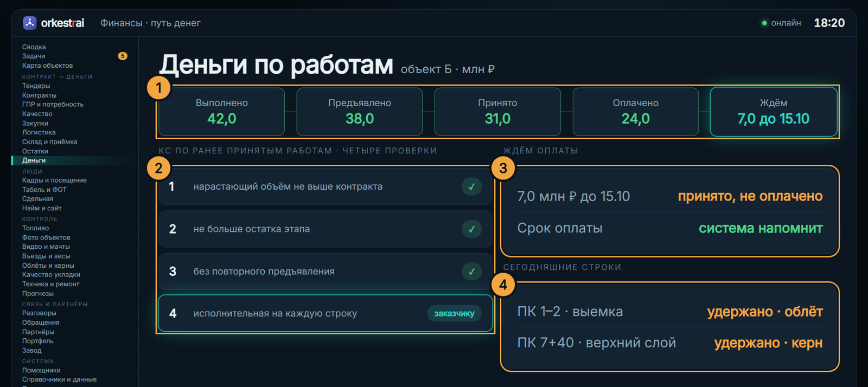Go to Сдельная
Screen dimensions: 868x387
tap(37, 199)
